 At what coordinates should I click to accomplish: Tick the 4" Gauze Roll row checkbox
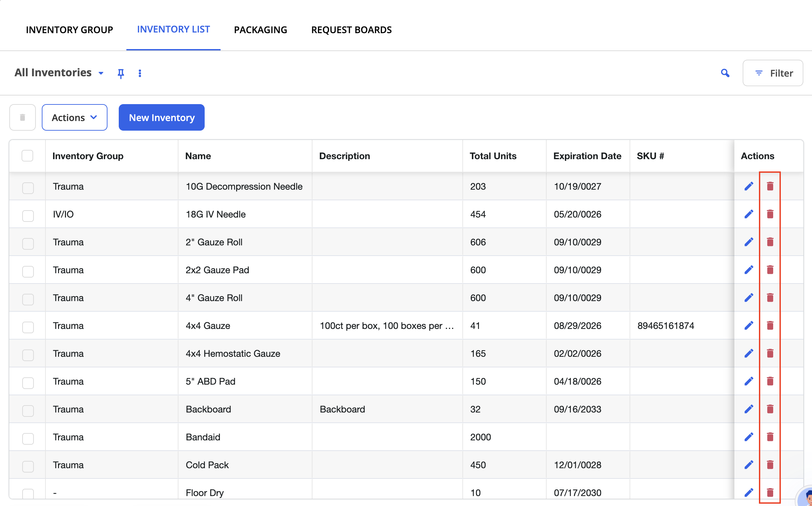(28, 299)
